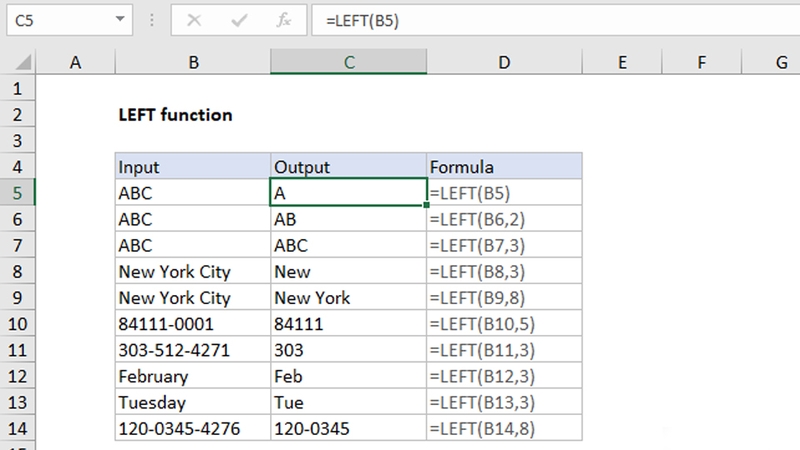Select column B header
The height and width of the screenshot is (450, 800).
[193, 62]
